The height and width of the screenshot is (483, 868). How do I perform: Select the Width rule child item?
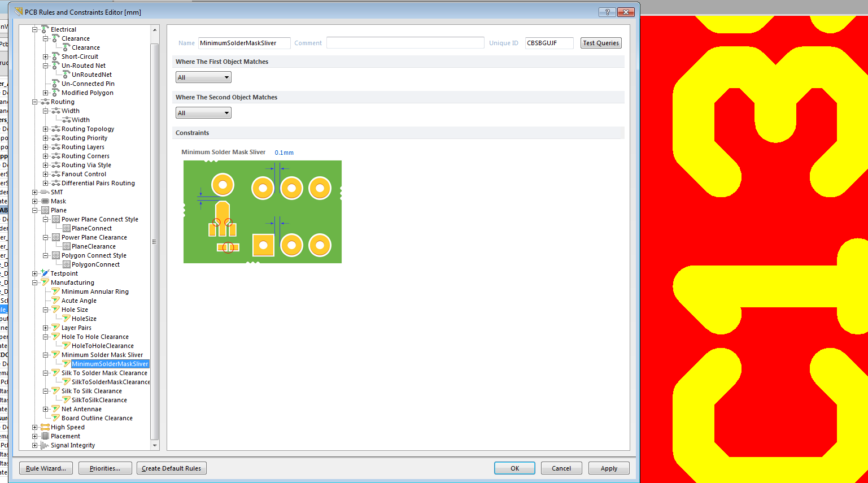(81, 120)
